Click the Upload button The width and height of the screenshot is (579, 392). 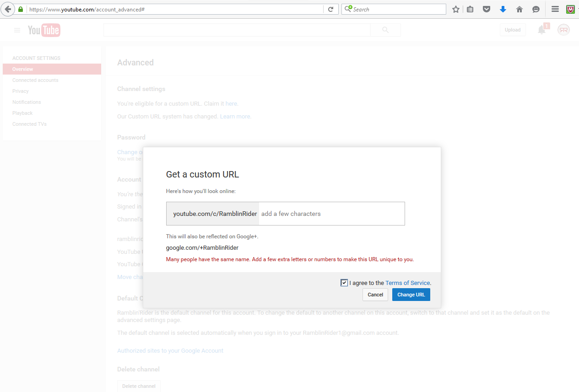513,30
